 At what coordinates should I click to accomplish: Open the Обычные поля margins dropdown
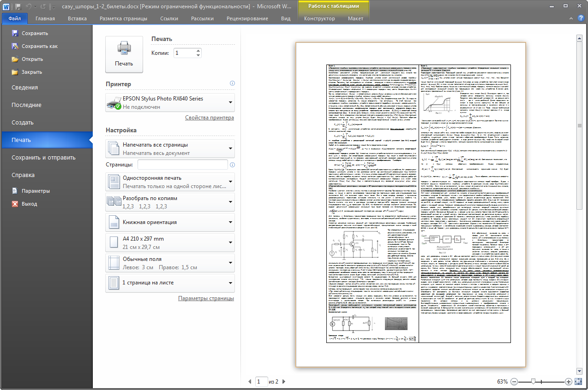point(170,263)
